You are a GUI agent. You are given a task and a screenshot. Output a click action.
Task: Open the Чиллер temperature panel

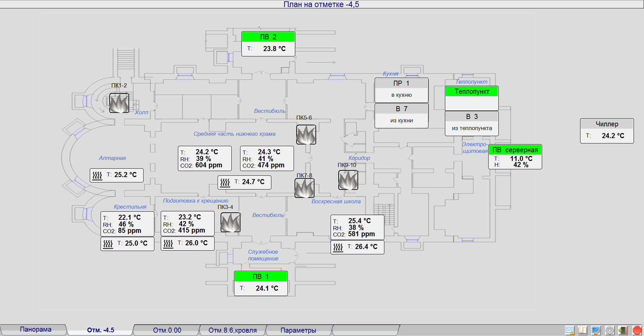click(x=607, y=131)
